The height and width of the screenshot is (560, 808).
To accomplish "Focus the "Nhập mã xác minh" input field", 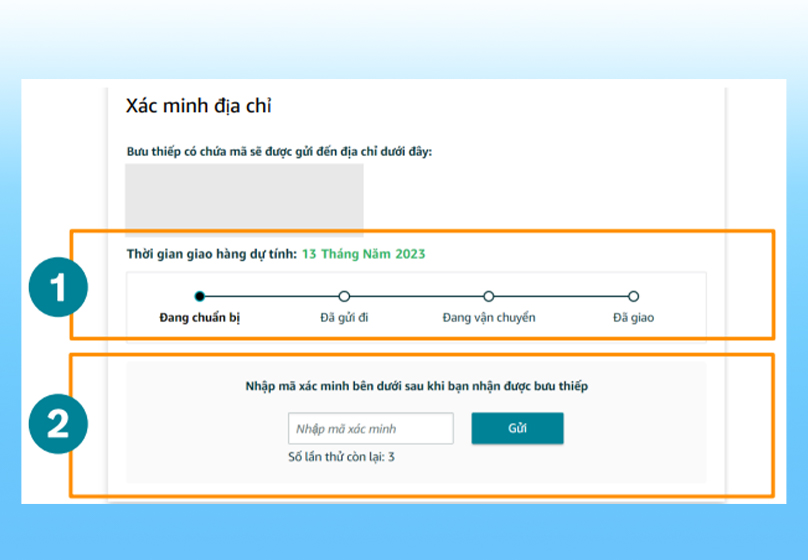I will click(x=370, y=429).
